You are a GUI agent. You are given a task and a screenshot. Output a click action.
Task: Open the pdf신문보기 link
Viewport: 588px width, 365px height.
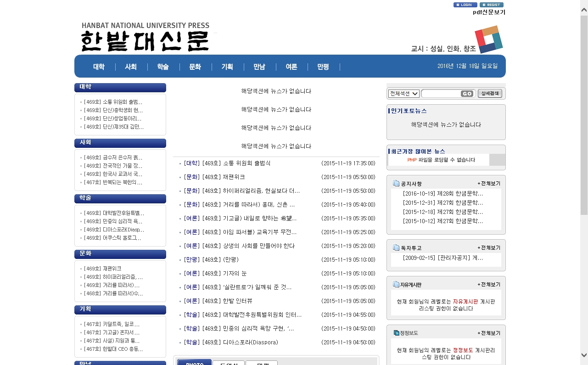click(x=489, y=12)
